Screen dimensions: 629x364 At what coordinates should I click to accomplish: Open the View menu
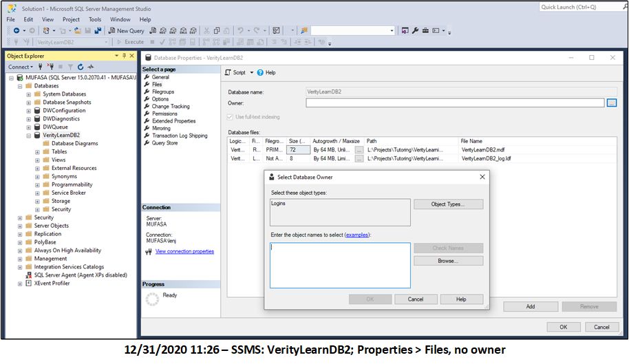(x=47, y=19)
